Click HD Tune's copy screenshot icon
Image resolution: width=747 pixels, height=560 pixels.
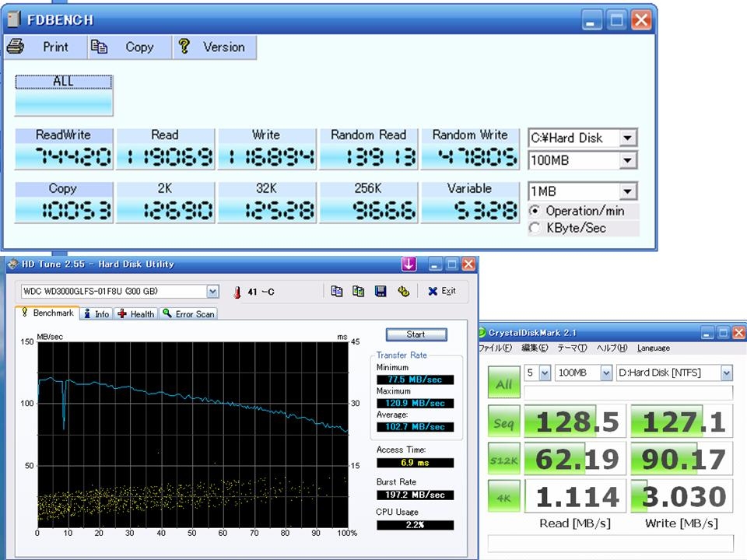pyautogui.click(x=358, y=292)
